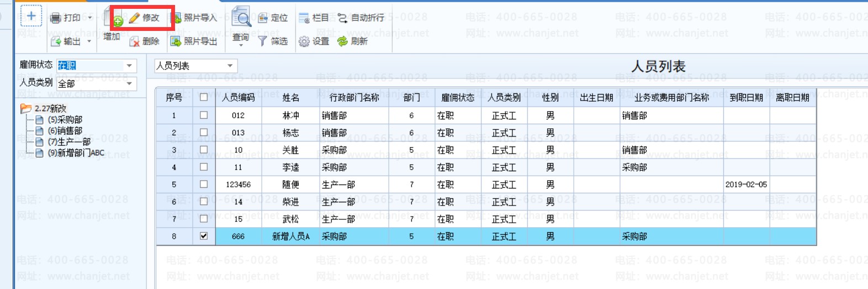
Task: Check the checkbox for 柴进 row
Action: click(204, 202)
